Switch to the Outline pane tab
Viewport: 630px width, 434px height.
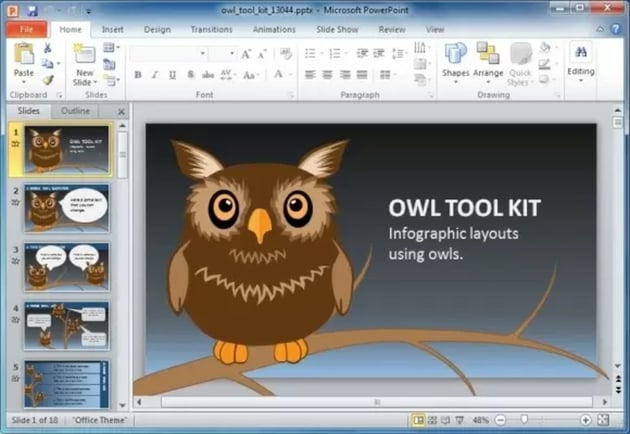tap(78, 112)
